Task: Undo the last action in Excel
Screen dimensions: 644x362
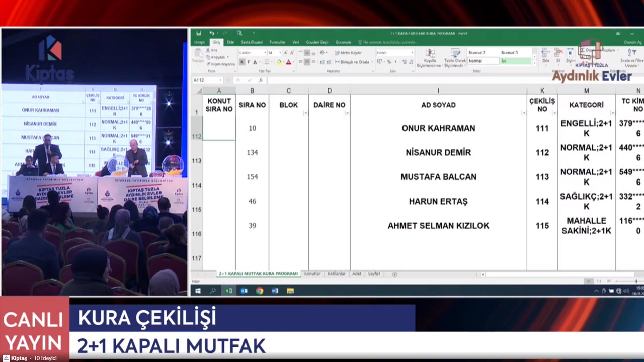Action: coord(212,33)
